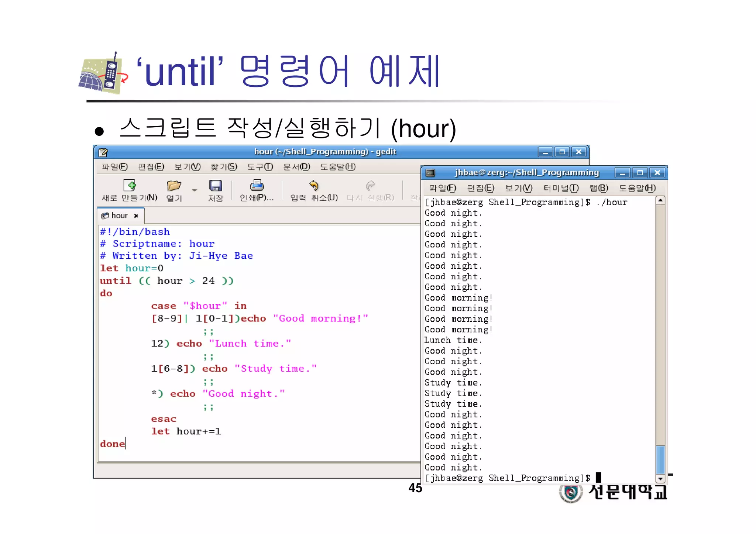Click the "# Written by: Ji-Hye Bae" line
The image size is (756, 534).
176,256
